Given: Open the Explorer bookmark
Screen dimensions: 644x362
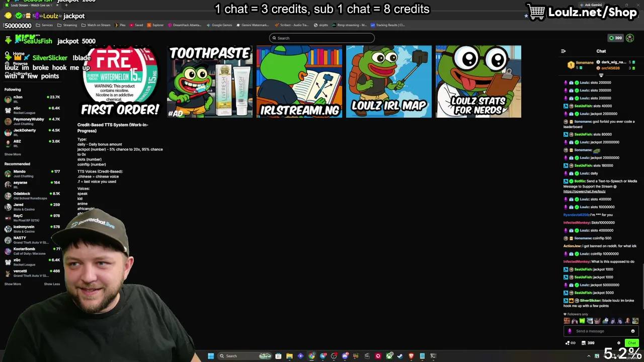Looking at the screenshot, I should pyautogui.click(x=155, y=25).
